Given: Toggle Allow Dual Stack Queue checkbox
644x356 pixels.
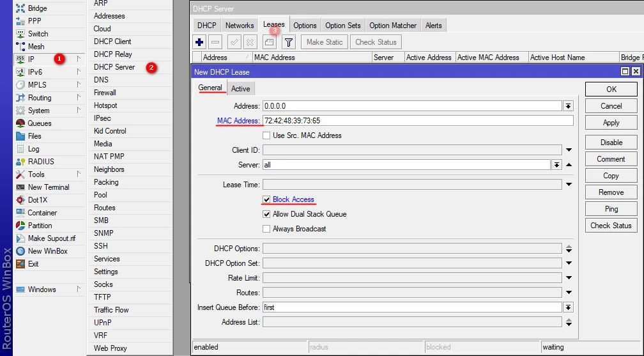Looking at the screenshot, I should tap(266, 214).
